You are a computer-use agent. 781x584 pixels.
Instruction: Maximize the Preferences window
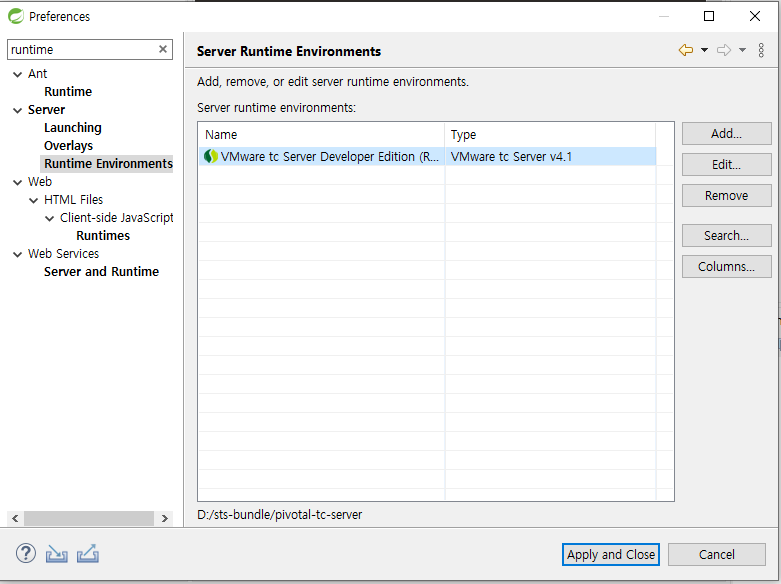click(709, 16)
